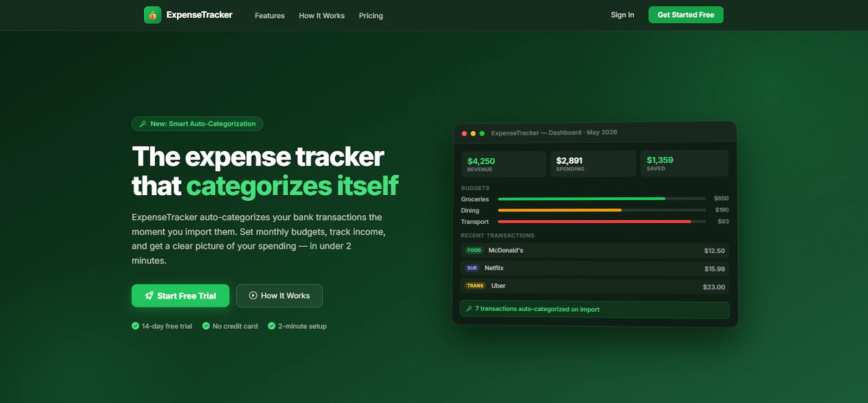Click the check icon beside 2-minute setup
This screenshot has width=868, height=403.
tap(272, 326)
